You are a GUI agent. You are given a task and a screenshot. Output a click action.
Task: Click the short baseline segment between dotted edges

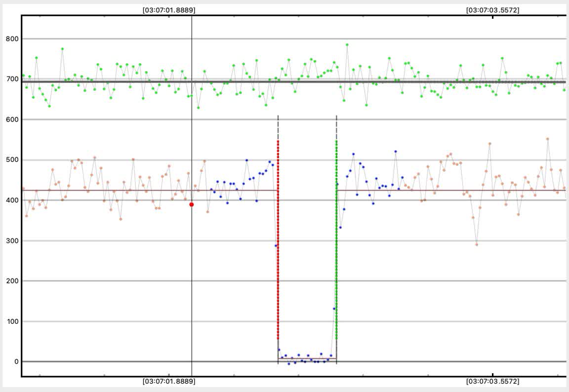click(x=307, y=358)
